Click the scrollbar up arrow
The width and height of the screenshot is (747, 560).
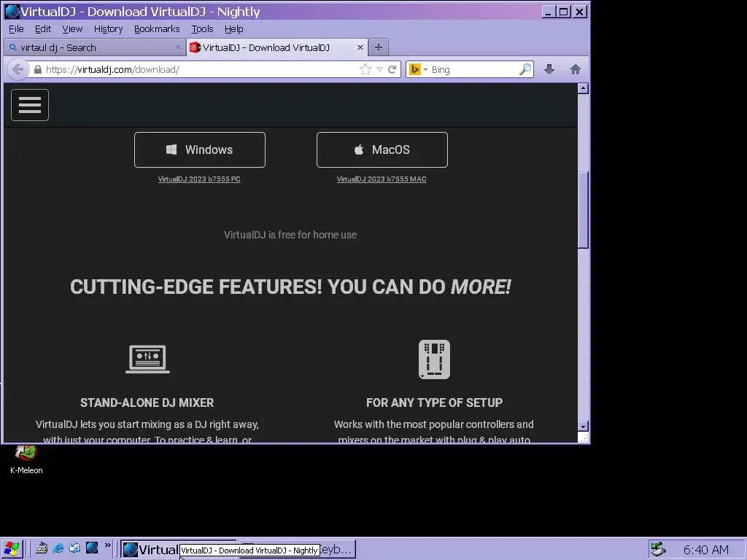[583, 88]
